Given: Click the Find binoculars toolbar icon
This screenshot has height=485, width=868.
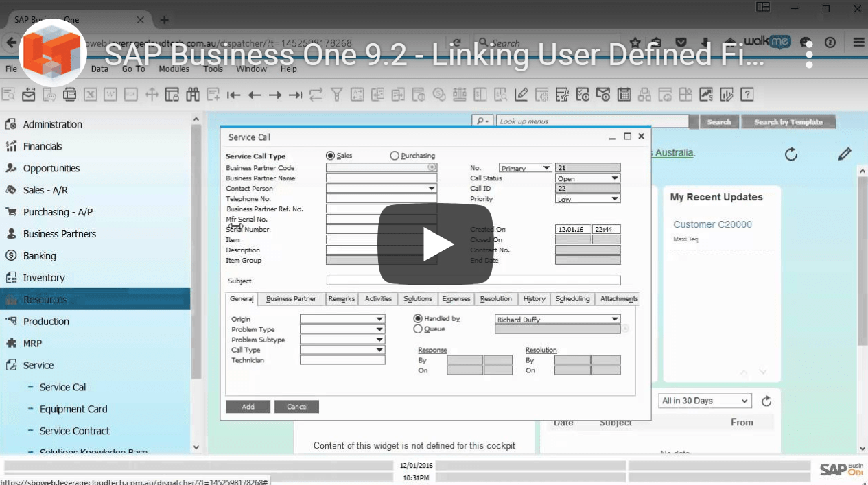Looking at the screenshot, I should [192, 95].
